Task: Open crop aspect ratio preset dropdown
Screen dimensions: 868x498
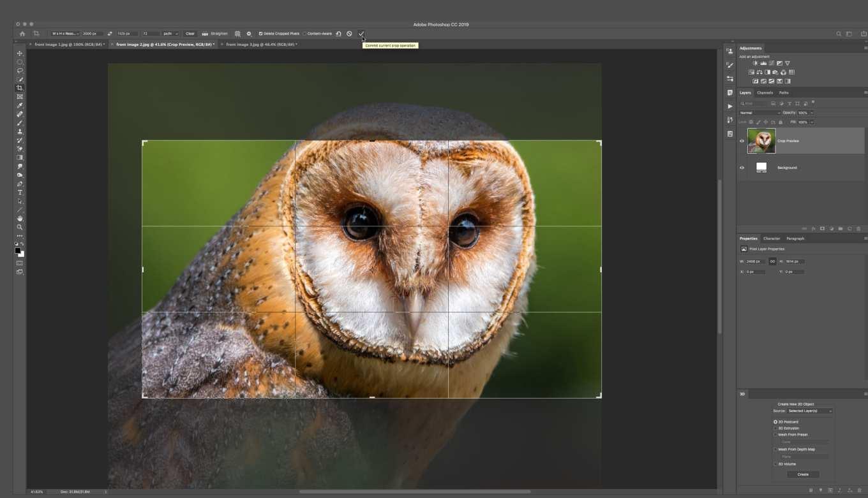Action: (x=66, y=34)
